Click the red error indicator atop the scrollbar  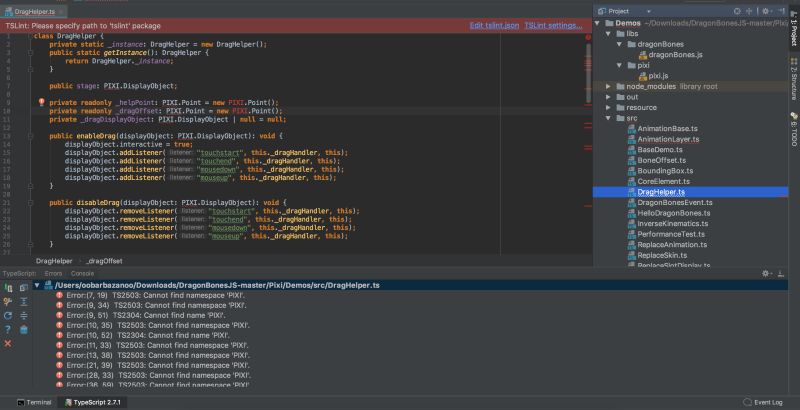click(588, 37)
